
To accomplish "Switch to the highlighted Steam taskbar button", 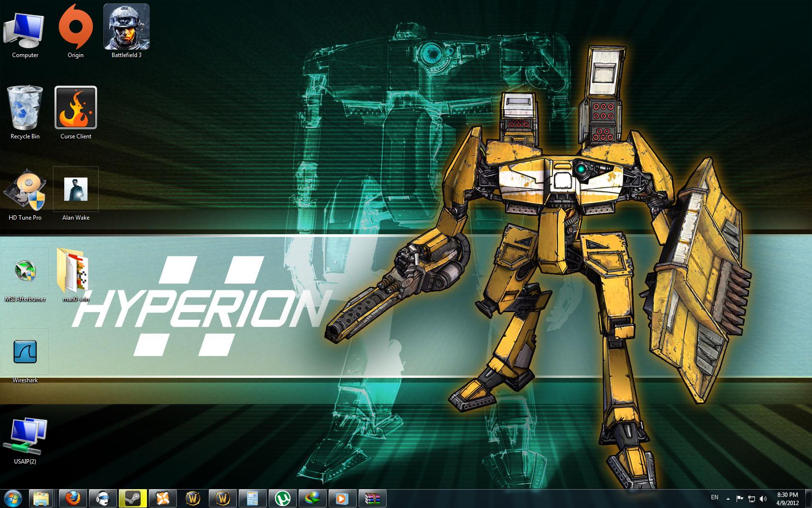I will [x=132, y=498].
